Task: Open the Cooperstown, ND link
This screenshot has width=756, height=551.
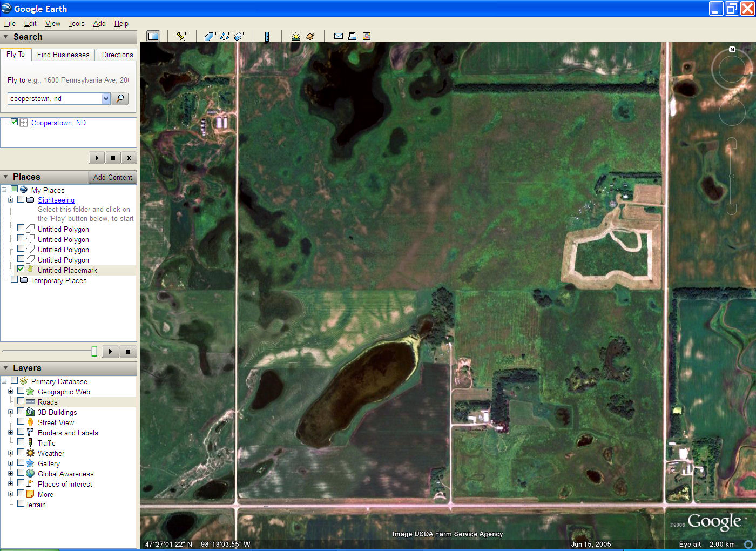Action: click(58, 123)
